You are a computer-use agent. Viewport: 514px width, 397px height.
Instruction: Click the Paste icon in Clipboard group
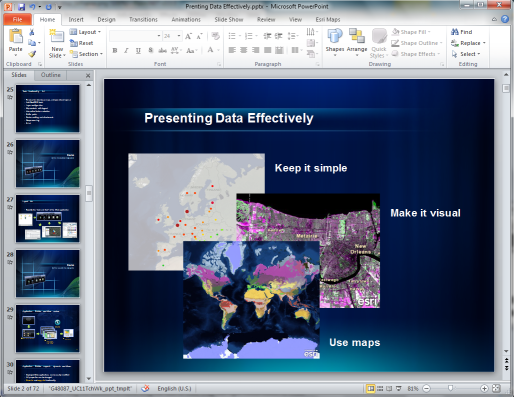coord(16,37)
